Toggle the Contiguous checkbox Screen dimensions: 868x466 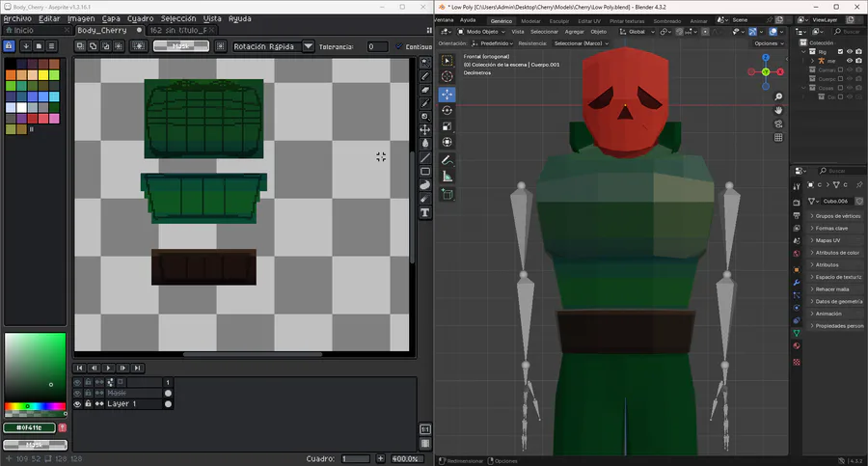(x=400, y=46)
